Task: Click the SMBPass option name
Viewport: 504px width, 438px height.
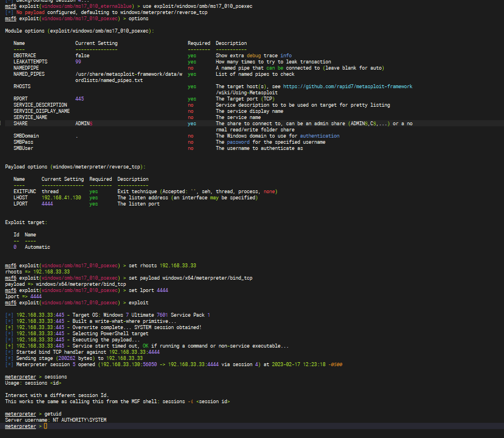Action: pyautogui.click(x=23, y=142)
